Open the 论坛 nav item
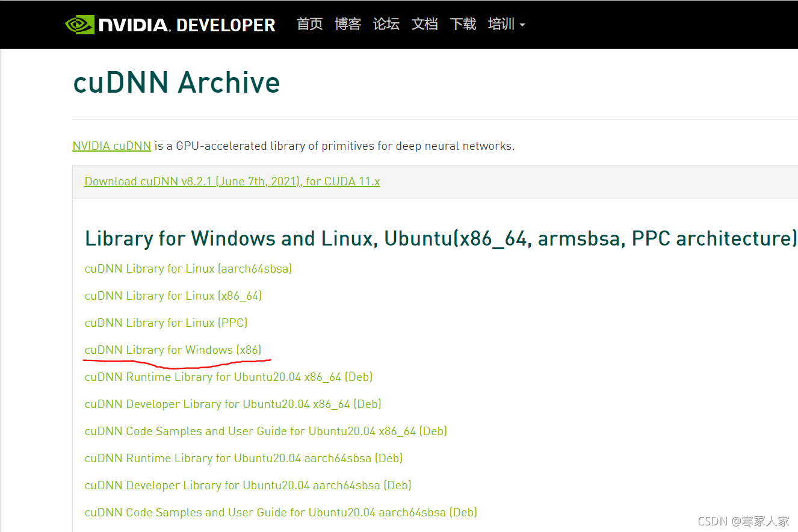Screen dimensions: 798x532 tap(386, 24)
